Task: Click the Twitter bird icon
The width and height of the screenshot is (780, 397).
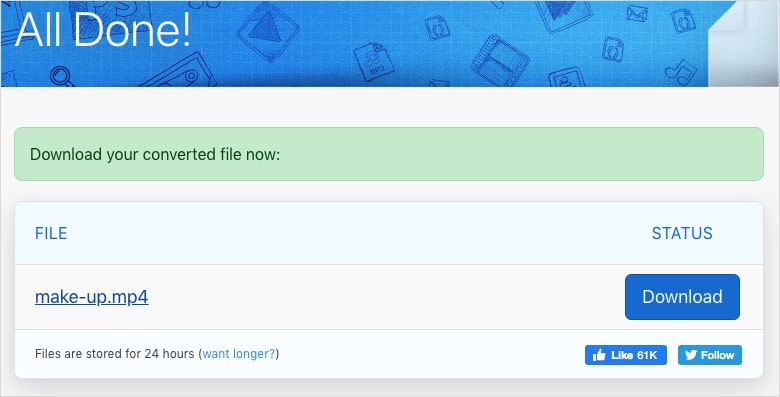Action: pos(690,355)
